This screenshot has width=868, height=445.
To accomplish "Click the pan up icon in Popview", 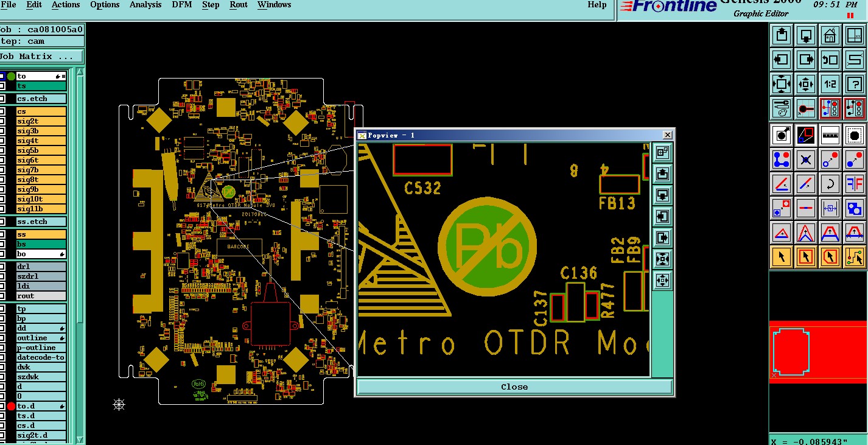I will 662,174.
